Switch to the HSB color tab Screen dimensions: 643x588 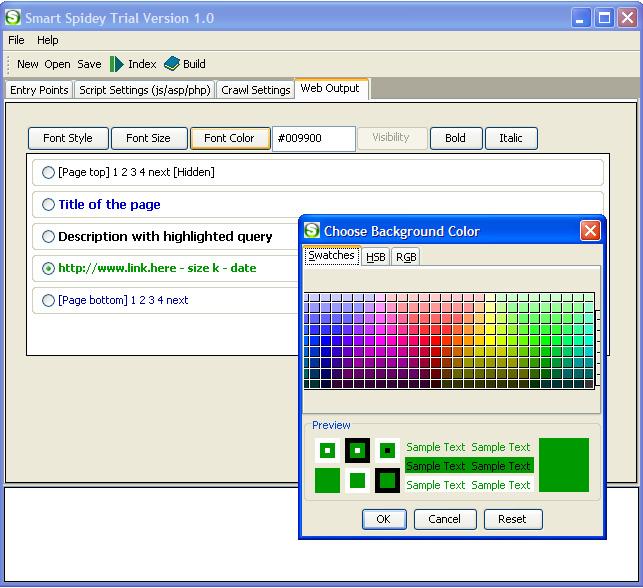click(x=375, y=257)
